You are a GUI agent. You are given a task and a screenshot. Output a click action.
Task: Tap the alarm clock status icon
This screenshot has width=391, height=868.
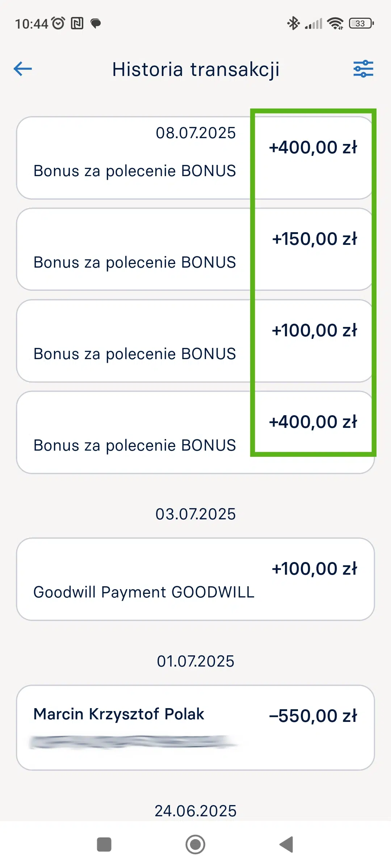pos(58,24)
